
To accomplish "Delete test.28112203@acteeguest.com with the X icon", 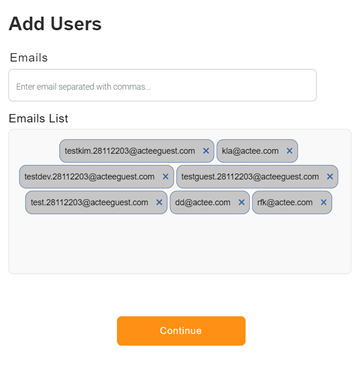I will coord(159,202).
